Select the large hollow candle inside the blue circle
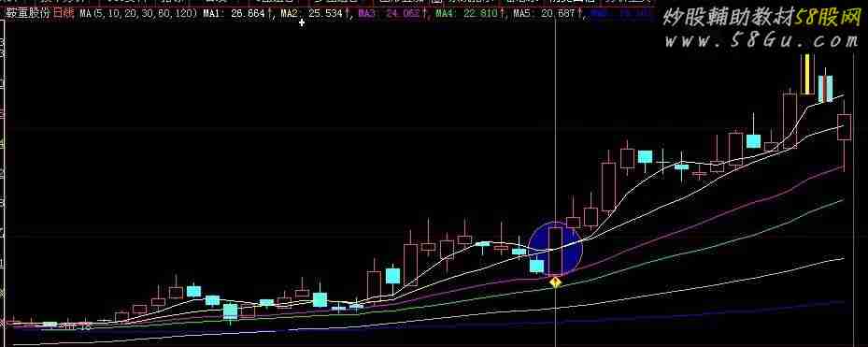Screen dimensions: 868x347 point(555,251)
